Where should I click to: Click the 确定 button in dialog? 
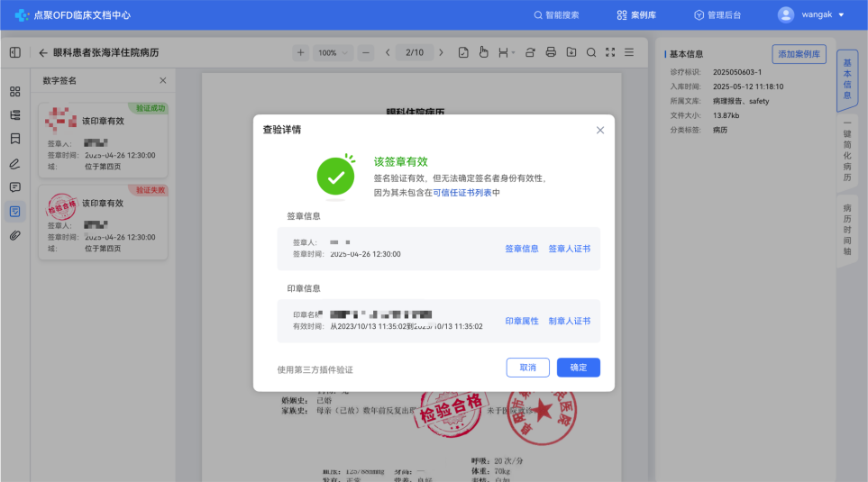click(578, 368)
